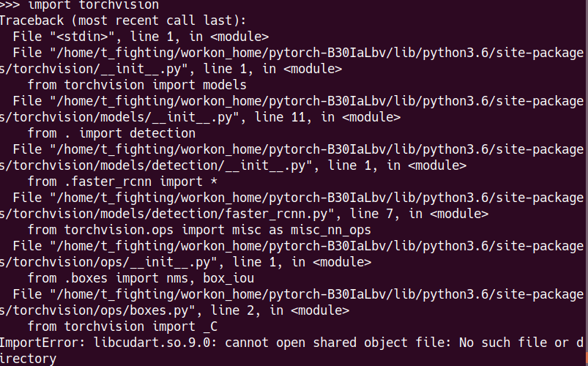The height and width of the screenshot is (366, 588).
Task: Click the 'Traceback (most recent call last)' line
Action: pos(122,20)
